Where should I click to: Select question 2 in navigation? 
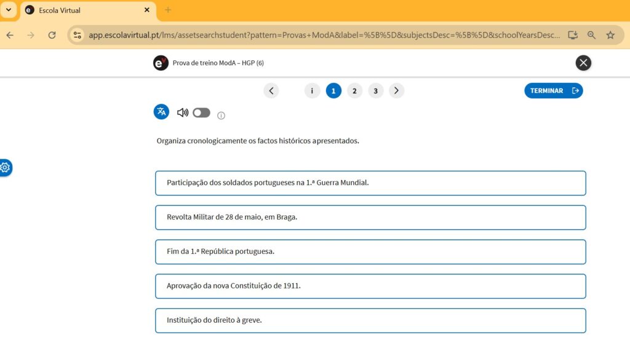click(354, 91)
